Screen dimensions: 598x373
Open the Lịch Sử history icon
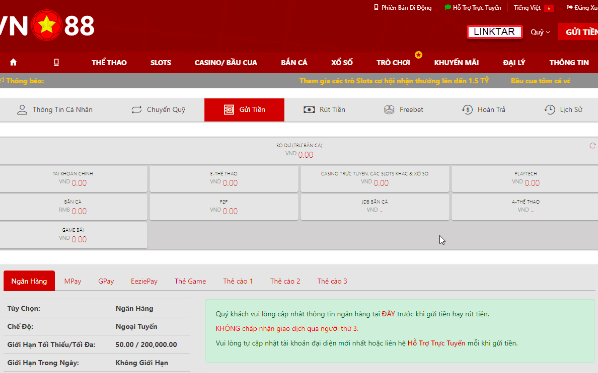coord(550,110)
